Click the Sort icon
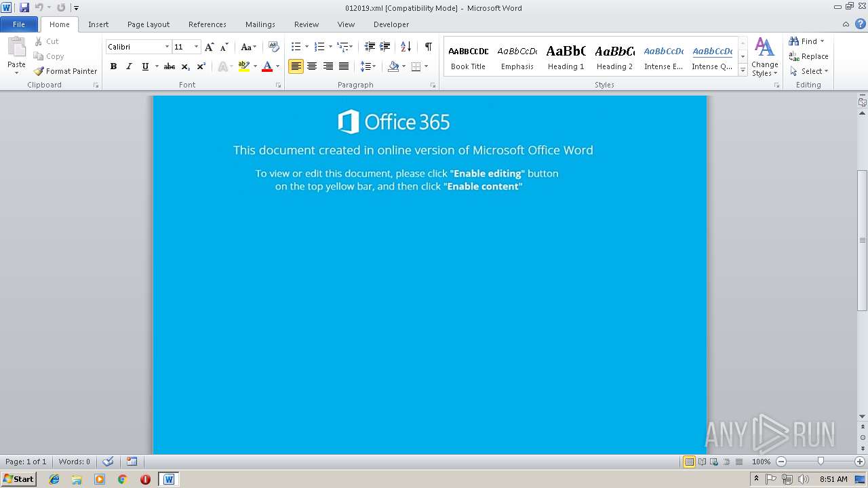The height and width of the screenshot is (488, 868). pyautogui.click(x=406, y=47)
